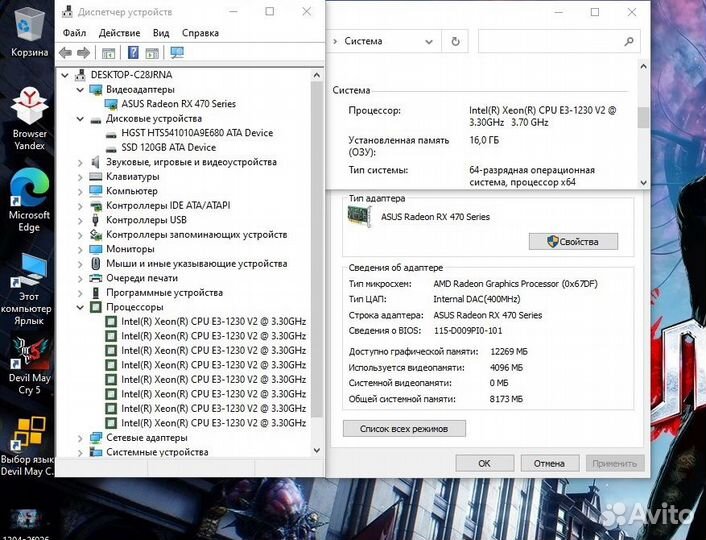Expand the Контроллеры USB category
The image size is (706, 540).
80,220
